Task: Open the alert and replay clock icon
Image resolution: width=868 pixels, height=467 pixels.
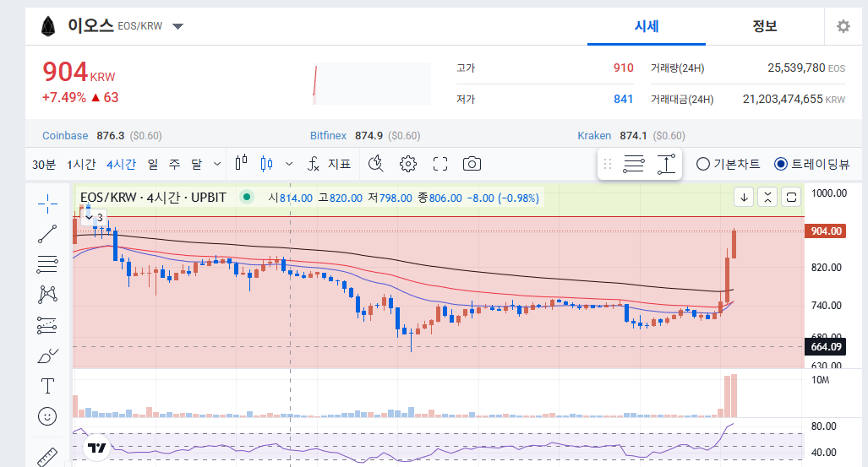Action: point(376,164)
